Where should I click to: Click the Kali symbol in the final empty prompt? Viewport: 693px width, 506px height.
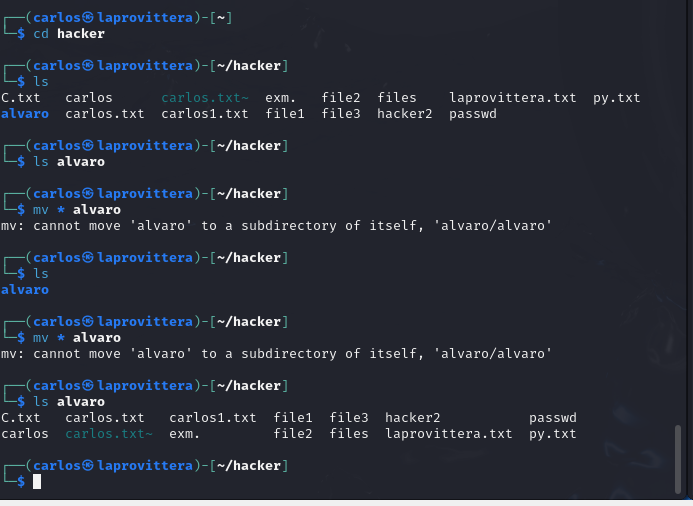point(88,466)
